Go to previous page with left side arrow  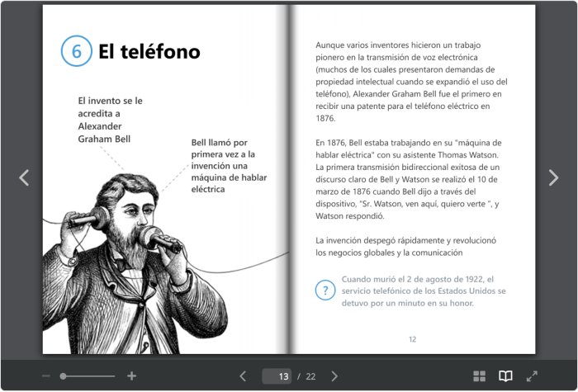[x=24, y=177]
